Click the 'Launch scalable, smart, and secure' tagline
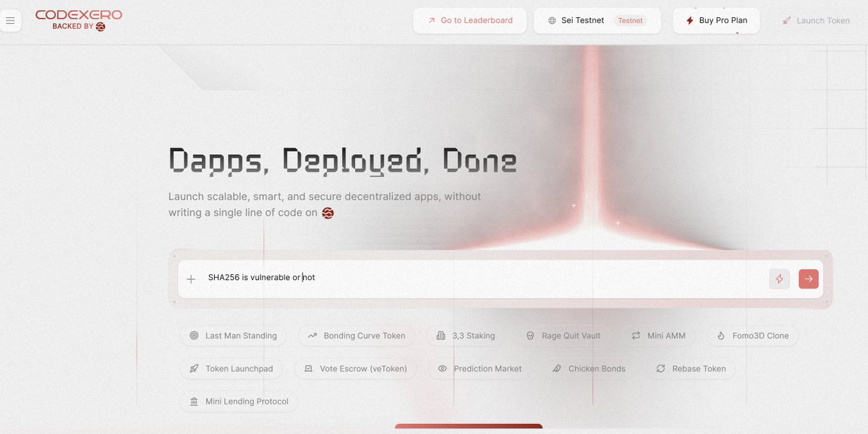The height and width of the screenshot is (434, 868). pyautogui.click(x=325, y=205)
